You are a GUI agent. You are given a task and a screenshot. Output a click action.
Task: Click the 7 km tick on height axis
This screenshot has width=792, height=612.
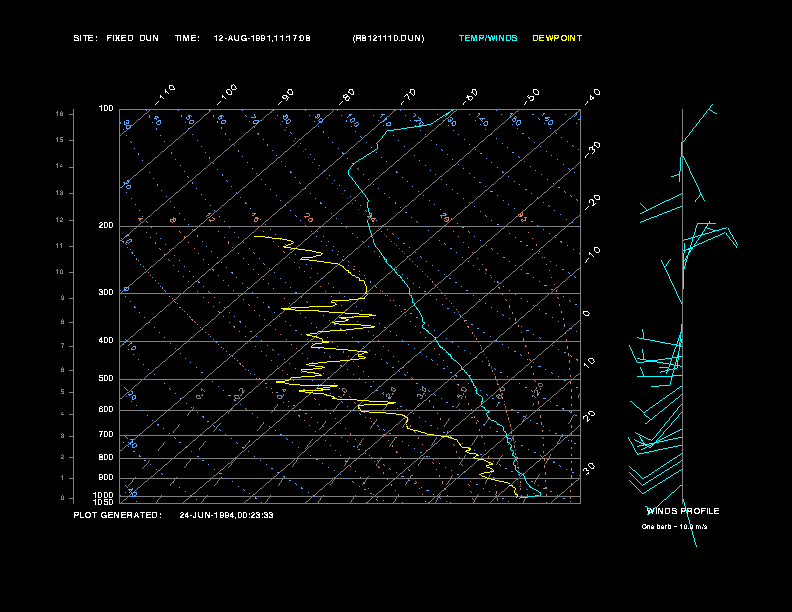click(x=63, y=346)
